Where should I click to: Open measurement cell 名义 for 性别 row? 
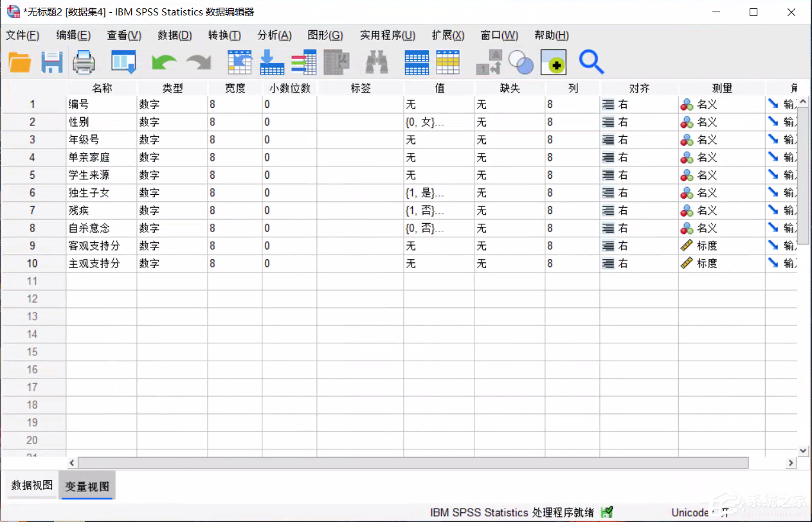(x=720, y=122)
